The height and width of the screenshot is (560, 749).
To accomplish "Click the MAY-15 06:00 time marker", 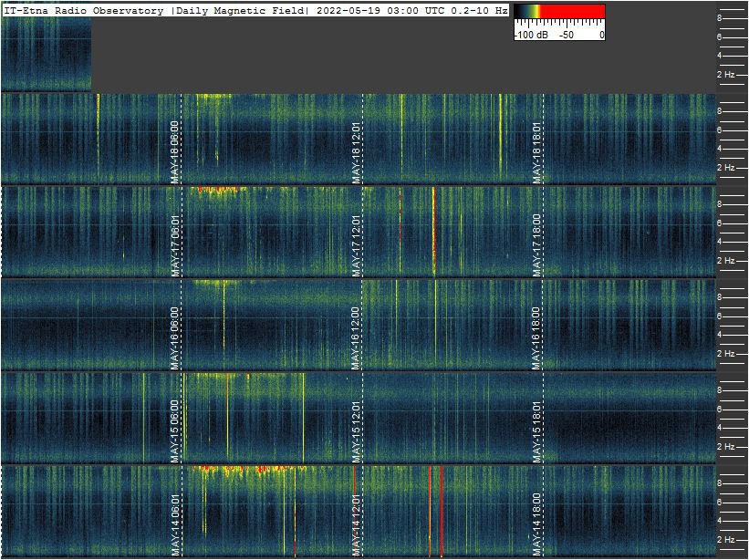I will [174, 431].
